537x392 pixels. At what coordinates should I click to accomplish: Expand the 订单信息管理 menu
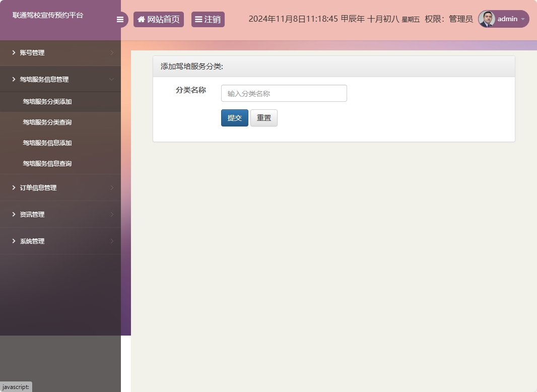click(x=60, y=188)
